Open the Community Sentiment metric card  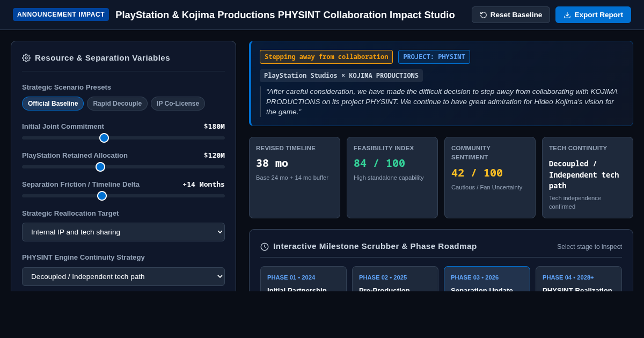[490, 178]
